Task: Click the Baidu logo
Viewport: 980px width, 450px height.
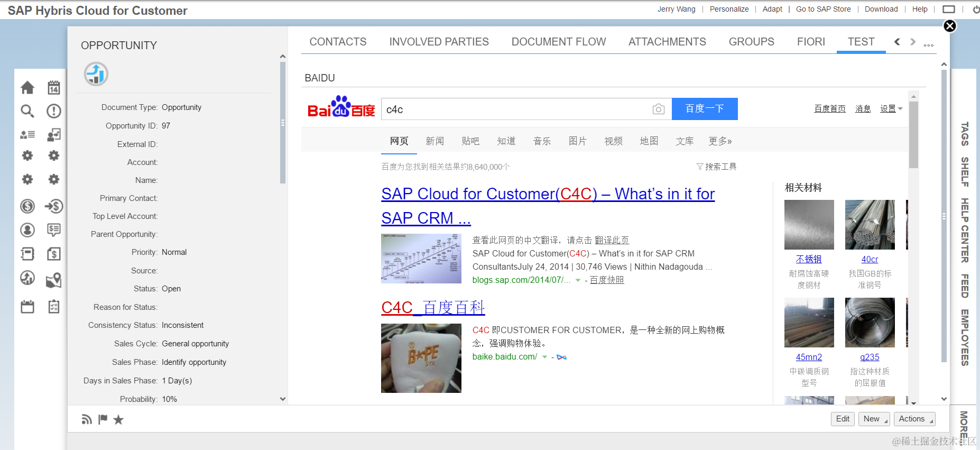Action: pos(341,107)
